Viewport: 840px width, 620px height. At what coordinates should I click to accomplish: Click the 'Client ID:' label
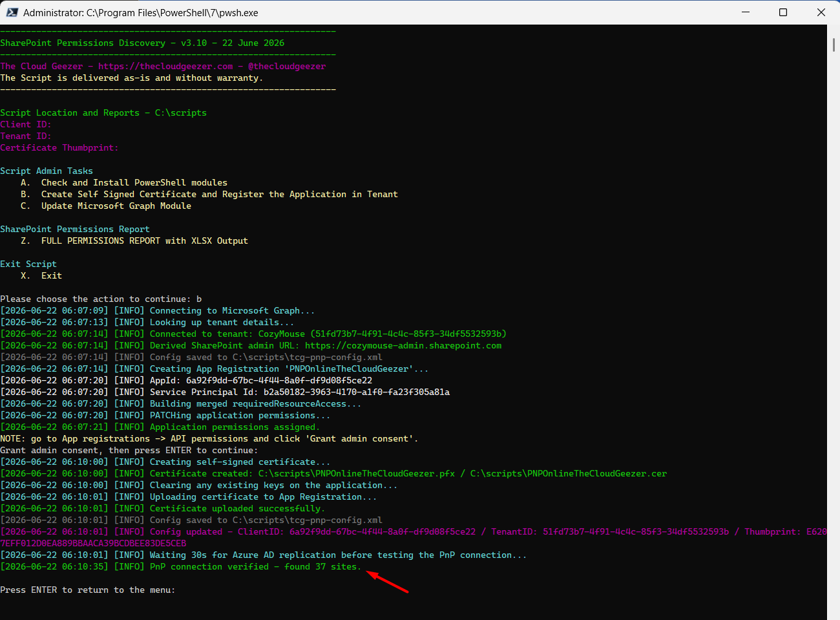pyautogui.click(x=26, y=124)
